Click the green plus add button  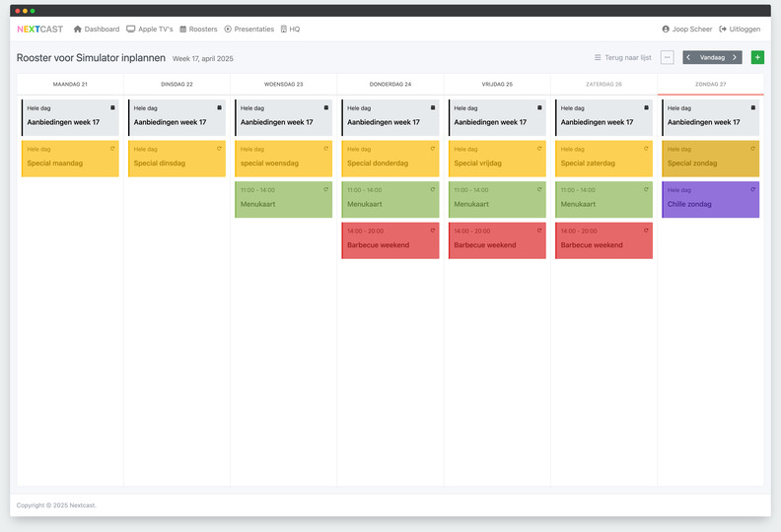[756, 57]
